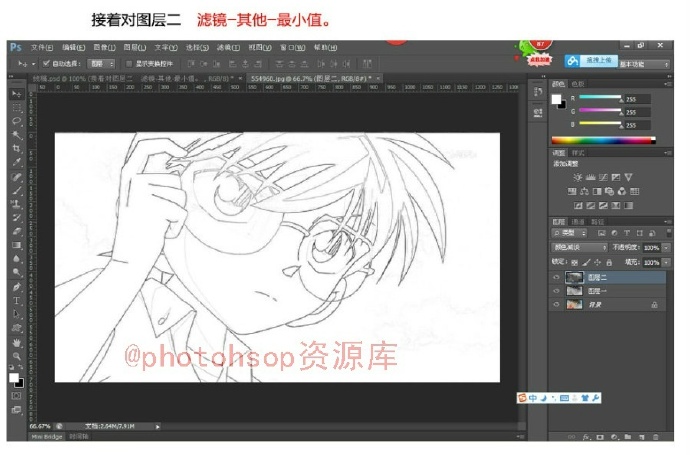Select the Brush tool
Viewport: 690px width, 455px height.
[17, 191]
